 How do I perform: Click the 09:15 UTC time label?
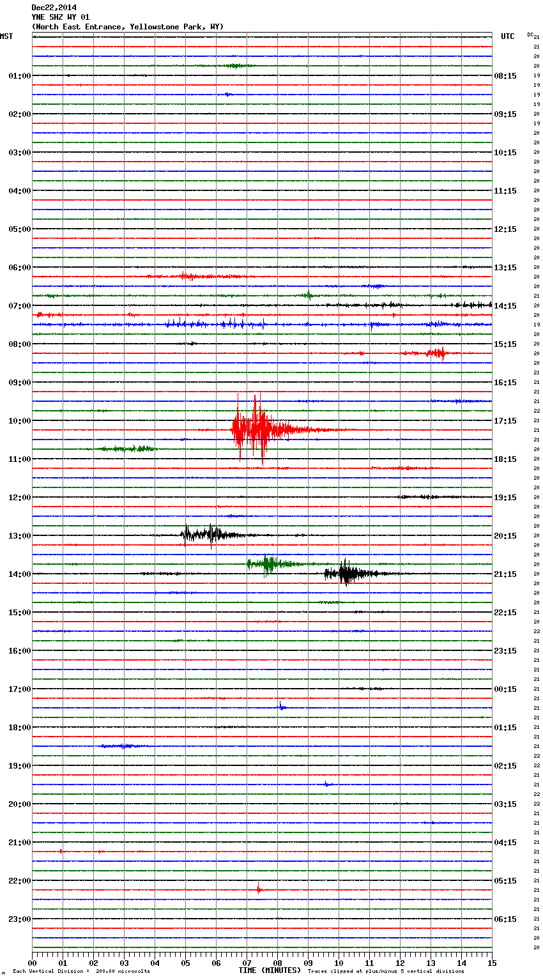pyautogui.click(x=505, y=114)
